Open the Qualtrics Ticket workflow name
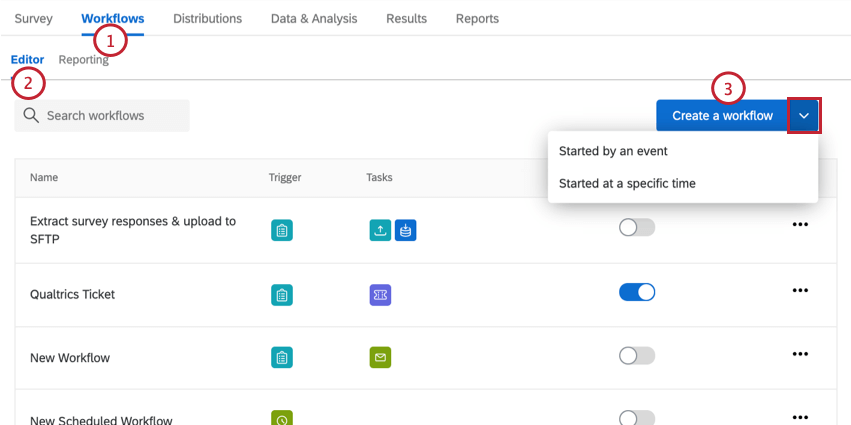 coord(73,295)
